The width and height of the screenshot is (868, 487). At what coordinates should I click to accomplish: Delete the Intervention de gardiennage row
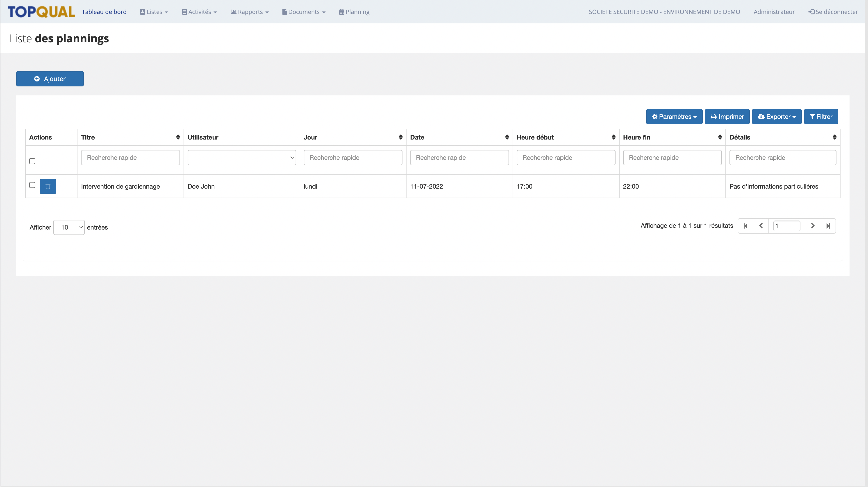click(48, 186)
